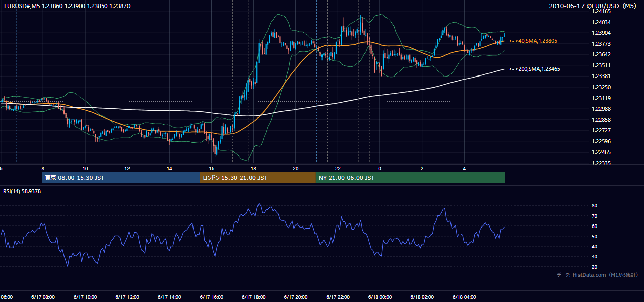Image resolution: width=644 pixels, height=302 pixels.
Task: Click RSI scale value 80
Action: tap(595, 206)
